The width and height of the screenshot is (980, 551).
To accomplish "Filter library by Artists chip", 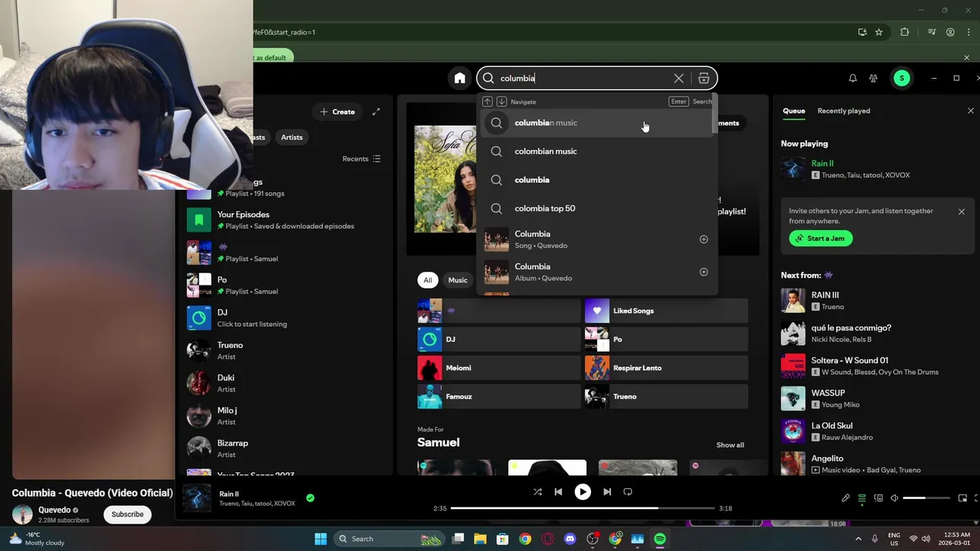I will tap(292, 137).
